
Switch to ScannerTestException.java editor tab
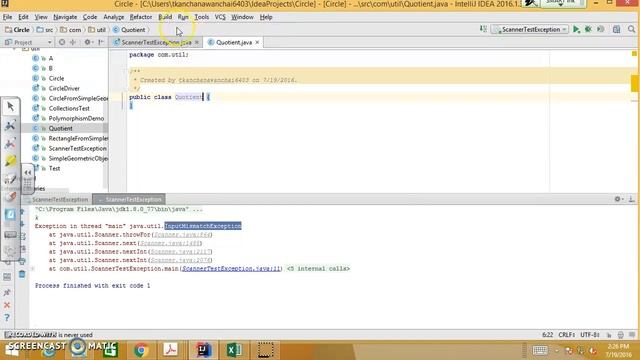[156, 42]
